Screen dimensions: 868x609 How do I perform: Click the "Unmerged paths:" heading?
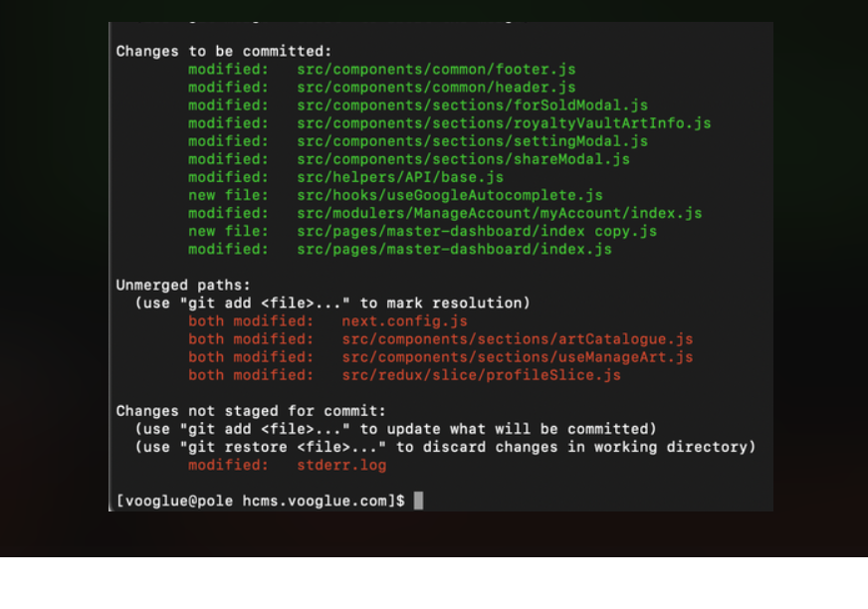184,285
